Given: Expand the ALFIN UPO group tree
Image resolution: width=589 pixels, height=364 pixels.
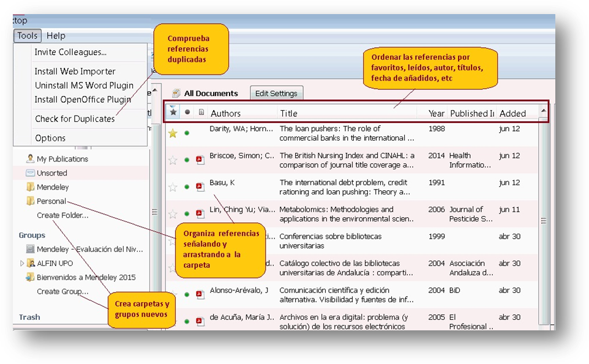Looking at the screenshot, I should (22, 263).
